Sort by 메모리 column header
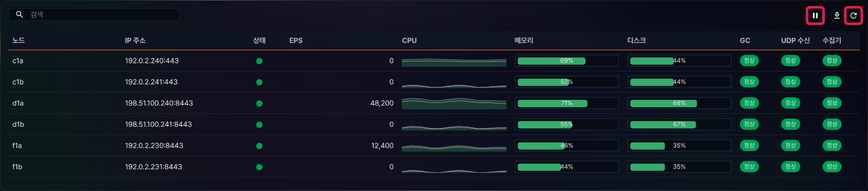The height and width of the screenshot is (191, 868). coord(524,40)
